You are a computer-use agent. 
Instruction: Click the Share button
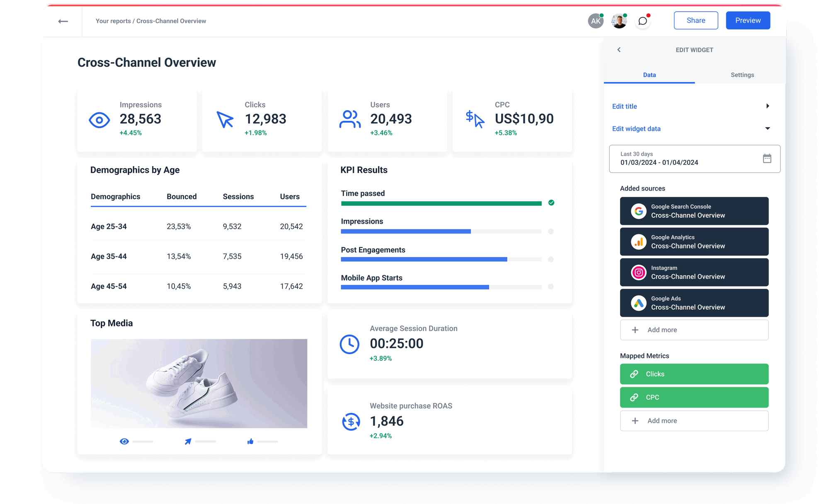pos(696,20)
